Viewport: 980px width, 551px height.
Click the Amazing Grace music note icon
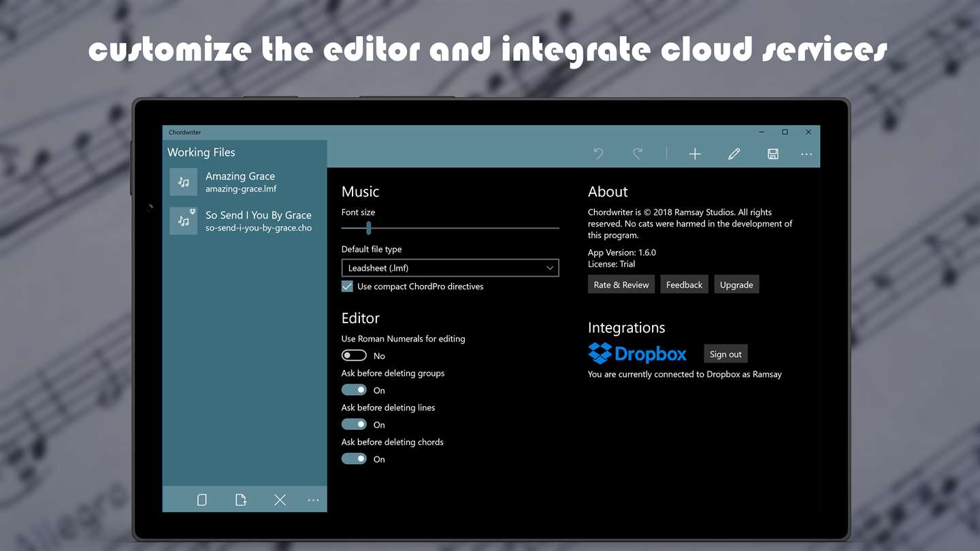tap(184, 182)
